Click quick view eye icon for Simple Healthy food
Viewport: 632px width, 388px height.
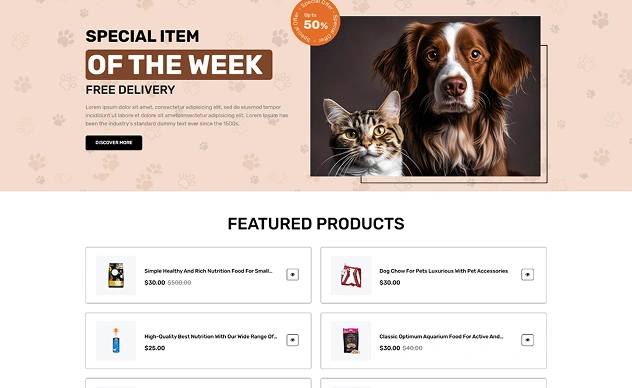pyautogui.click(x=293, y=275)
